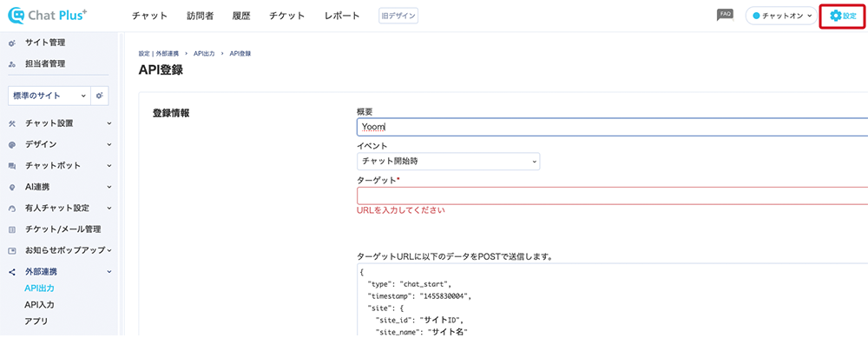This screenshot has width=868, height=338.
Task: Click the 外部連携 share icon
Action: 12,272
